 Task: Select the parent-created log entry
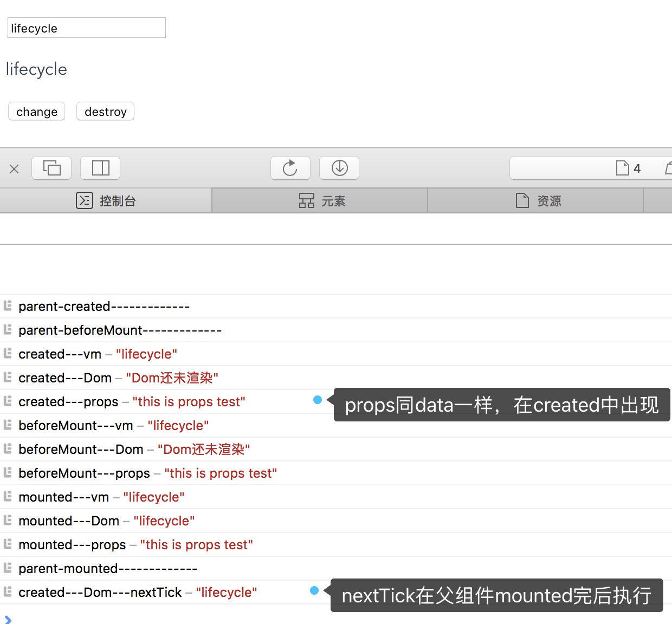[104, 307]
